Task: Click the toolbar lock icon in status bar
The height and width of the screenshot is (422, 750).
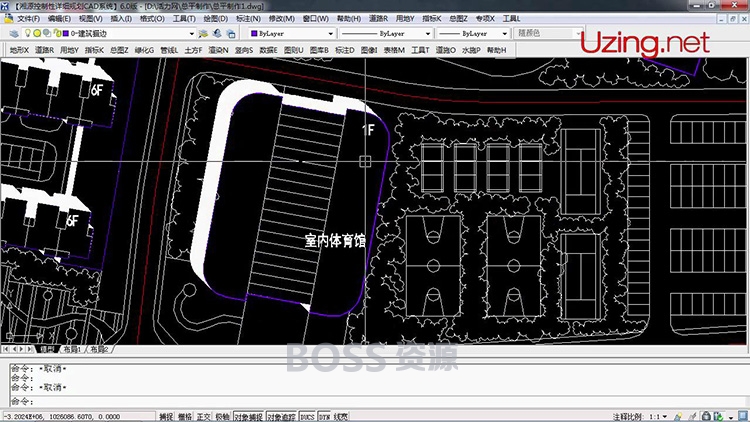Action: pyautogui.click(x=706, y=417)
